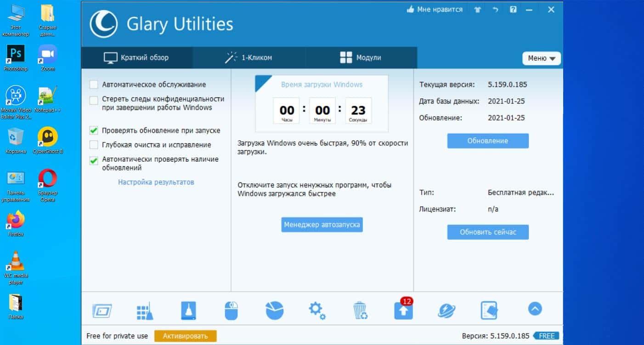Open the Меню dropdown
This screenshot has width=644, height=345.
click(x=542, y=58)
